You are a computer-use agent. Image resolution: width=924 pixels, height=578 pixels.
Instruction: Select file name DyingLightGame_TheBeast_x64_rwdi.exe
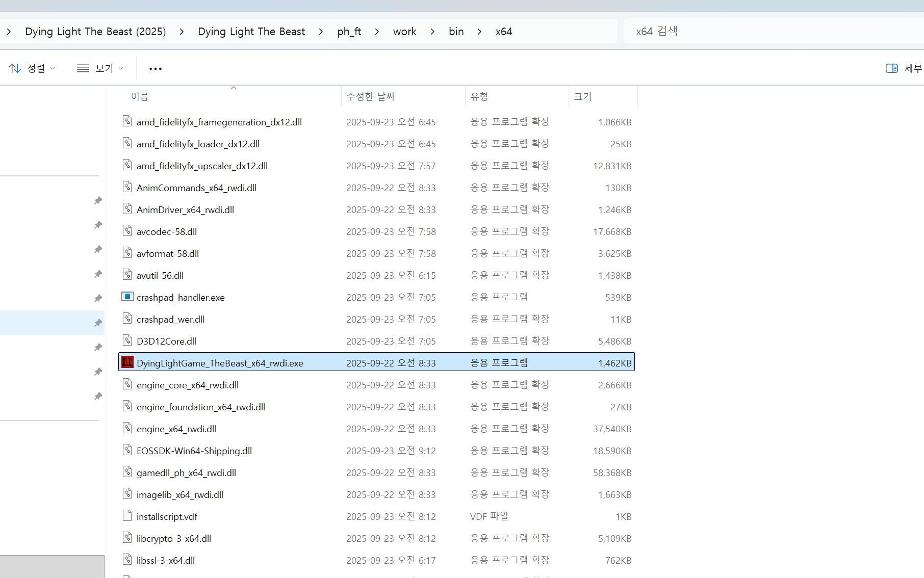tap(220, 363)
